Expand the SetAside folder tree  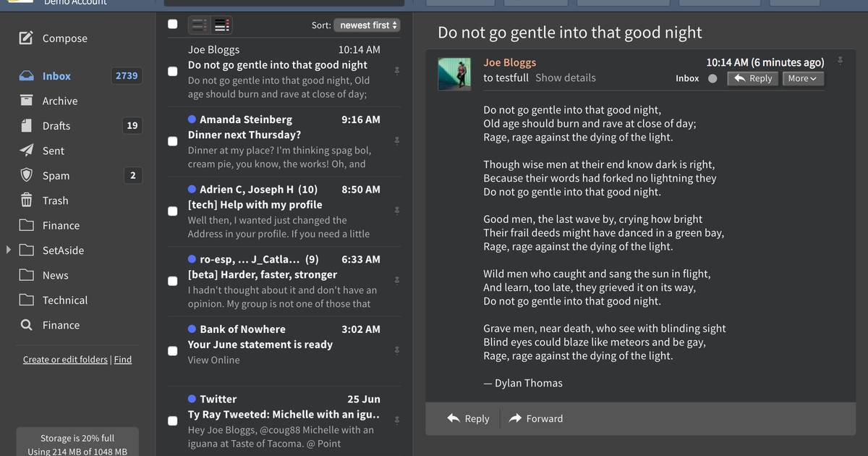7,250
